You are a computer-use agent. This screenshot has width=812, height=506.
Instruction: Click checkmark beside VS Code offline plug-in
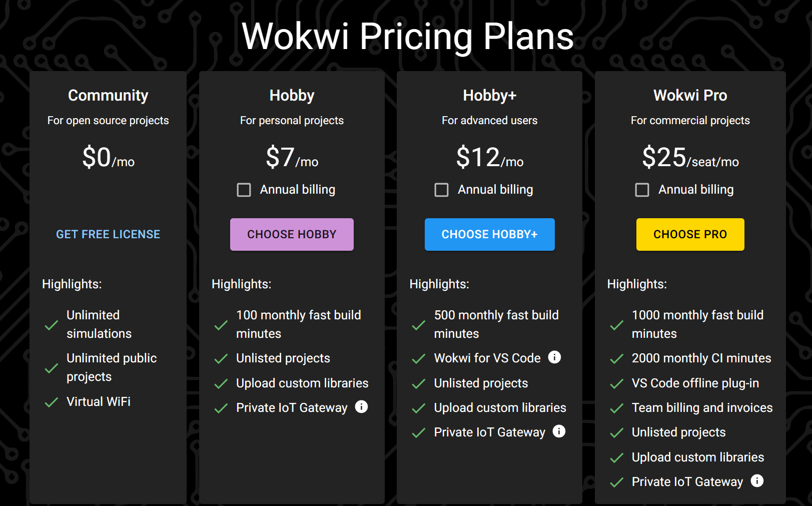tap(617, 384)
